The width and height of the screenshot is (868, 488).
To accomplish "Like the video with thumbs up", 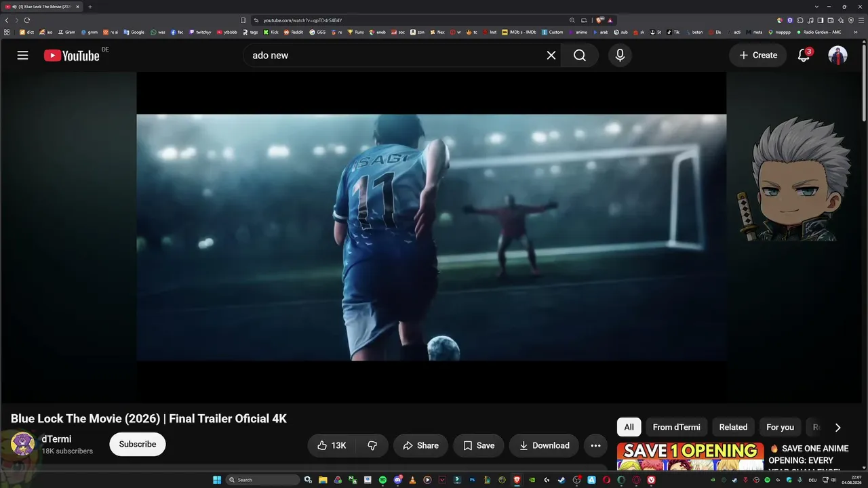I will (332, 445).
